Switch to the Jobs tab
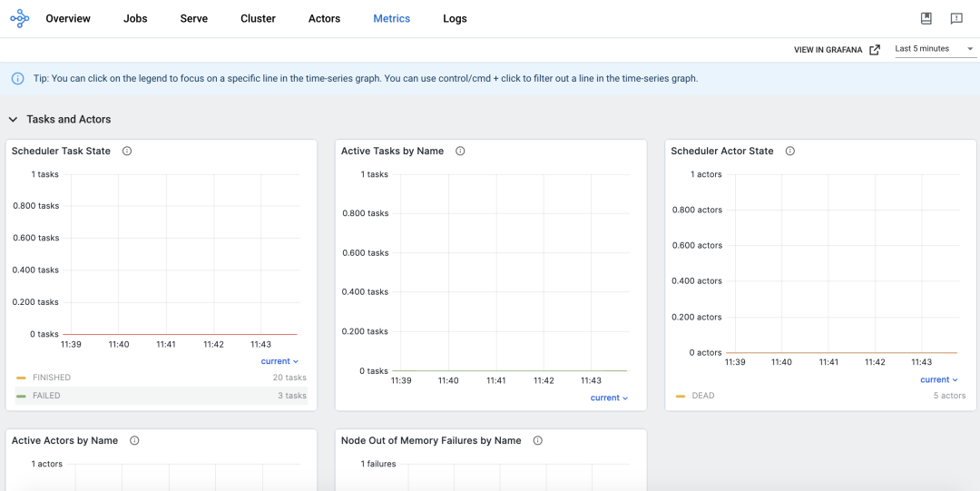Image resolution: width=980 pixels, height=491 pixels. tap(135, 19)
